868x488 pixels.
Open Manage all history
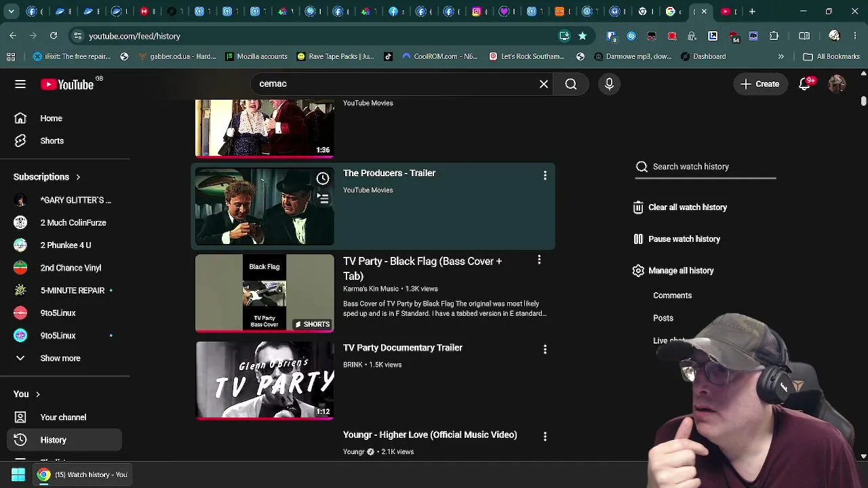click(x=673, y=270)
